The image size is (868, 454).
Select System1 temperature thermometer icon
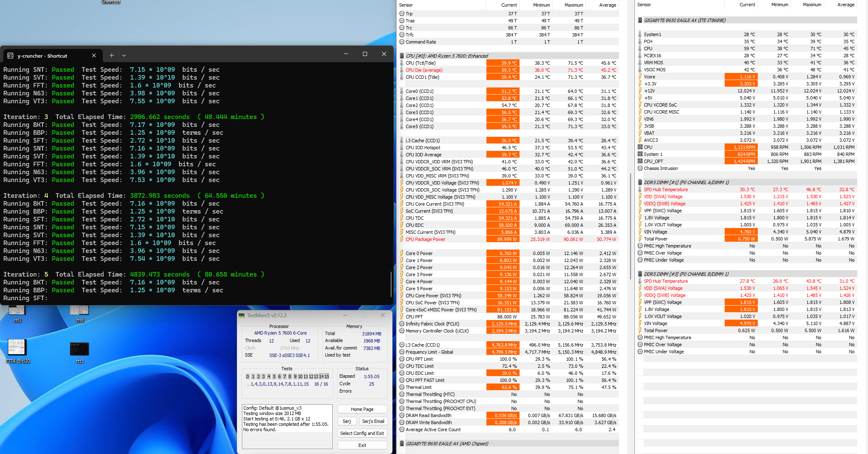coord(640,34)
